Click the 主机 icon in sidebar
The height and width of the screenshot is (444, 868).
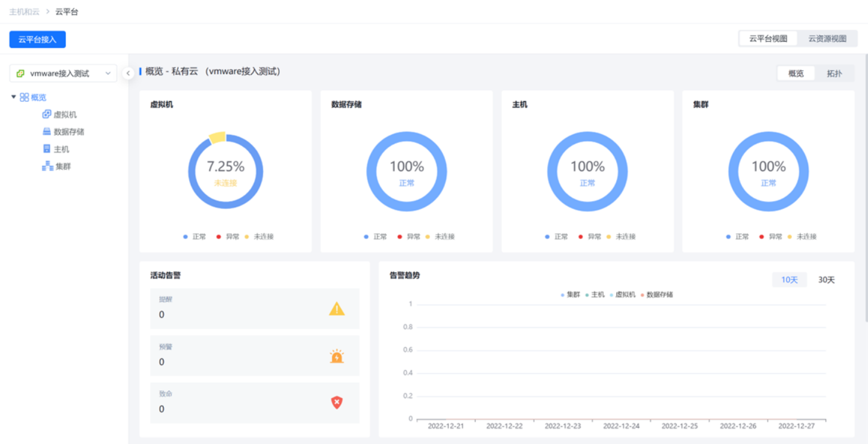click(47, 149)
